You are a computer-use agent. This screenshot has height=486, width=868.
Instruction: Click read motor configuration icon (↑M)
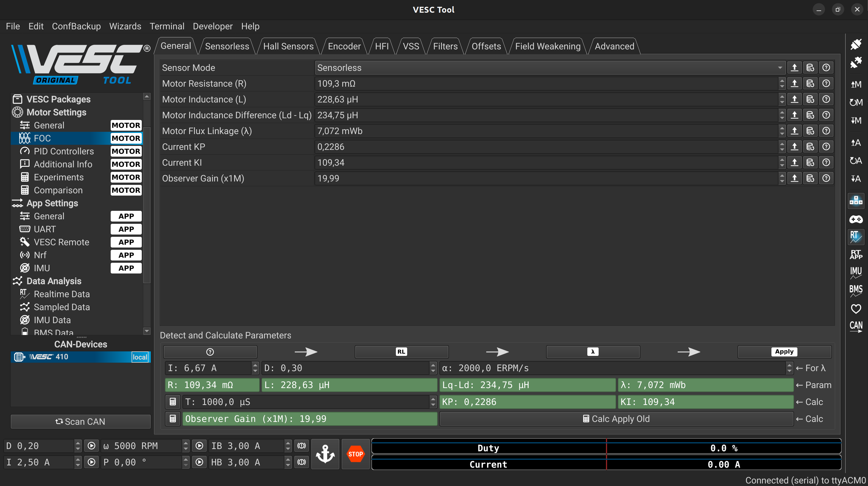click(x=856, y=84)
